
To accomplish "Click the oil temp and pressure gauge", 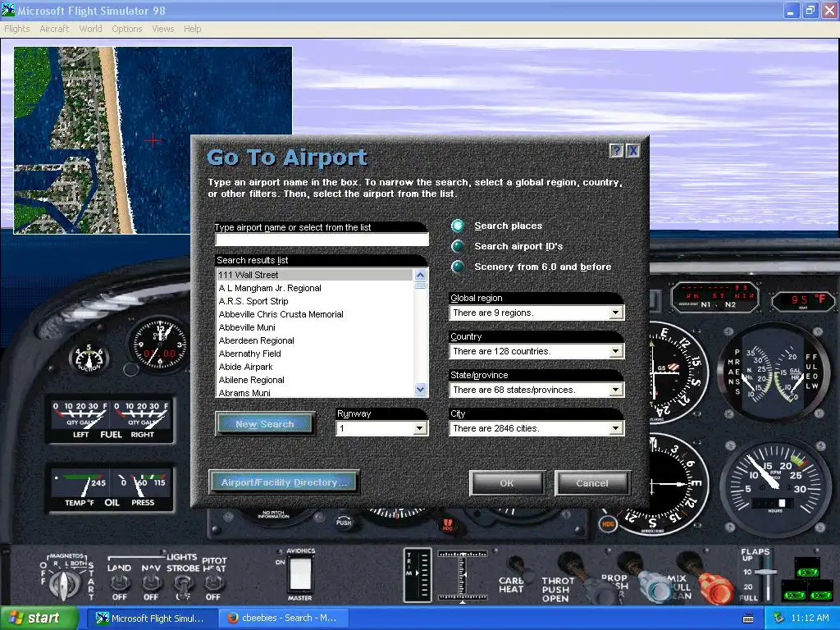I will pyautogui.click(x=111, y=489).
